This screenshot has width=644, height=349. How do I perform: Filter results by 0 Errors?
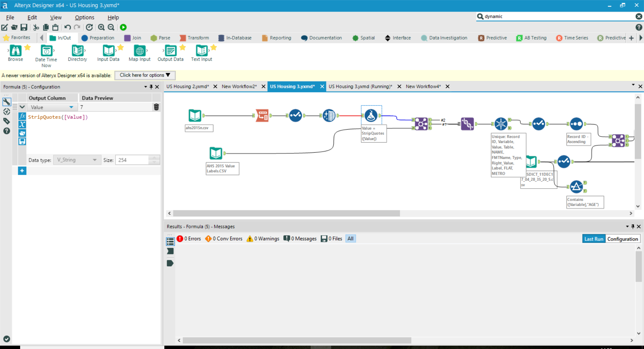click(x=189, y=239)
